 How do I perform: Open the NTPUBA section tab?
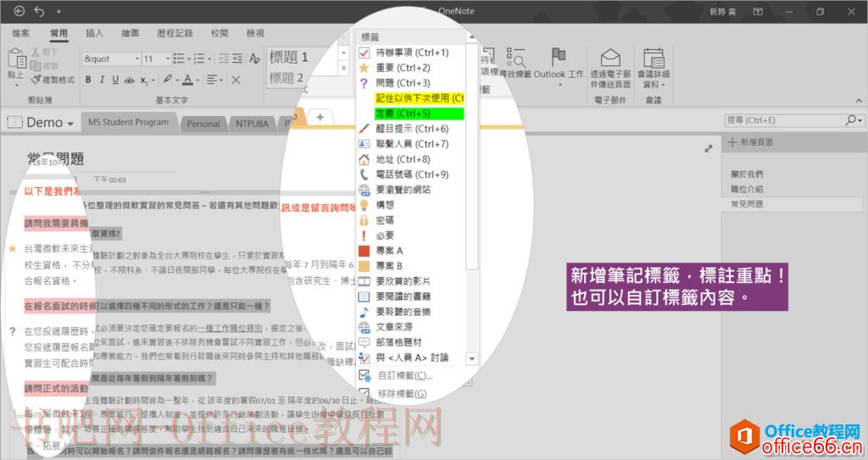coord(252,124)
